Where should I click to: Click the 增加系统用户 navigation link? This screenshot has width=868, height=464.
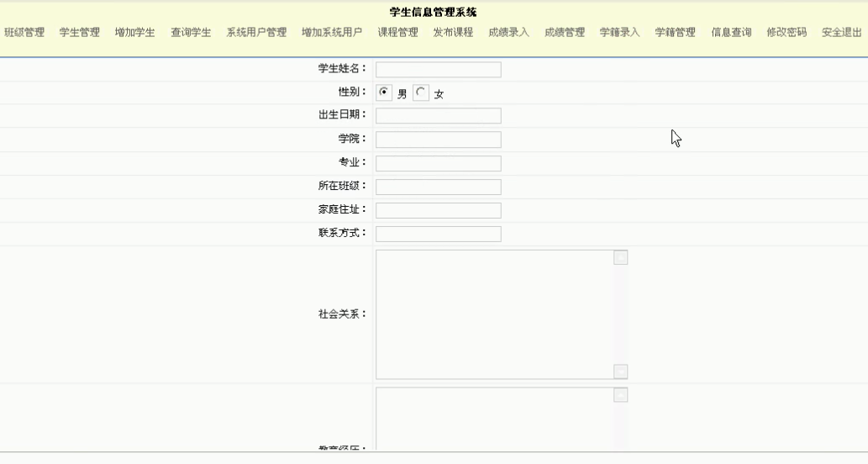[332, 32]
